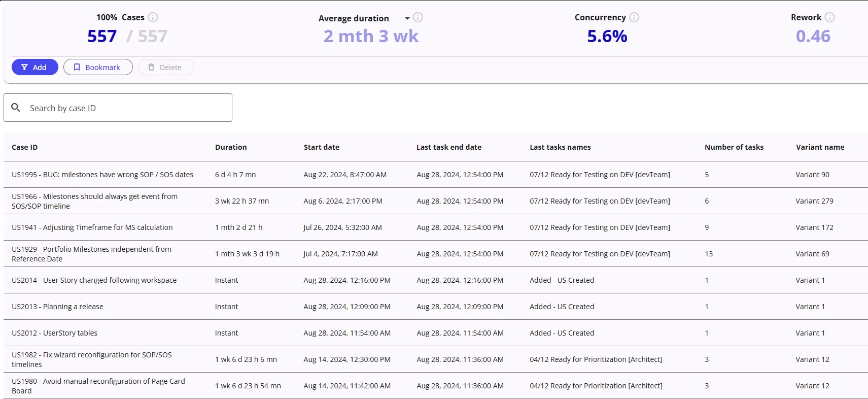
Task: Sort by Number of tasks column
Action: pos(734,147)
